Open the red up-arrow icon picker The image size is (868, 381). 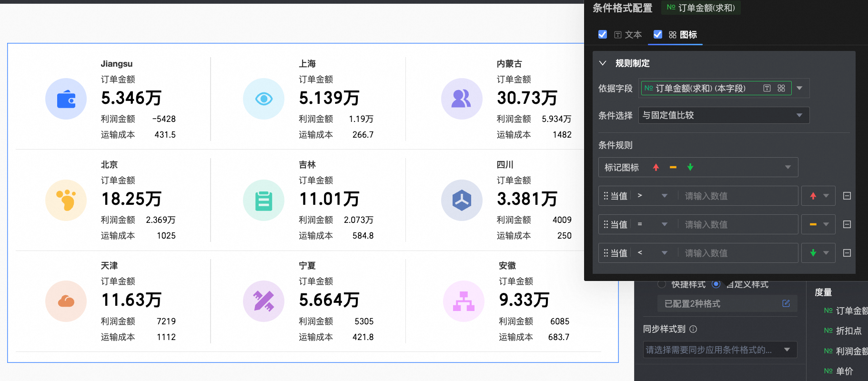[x=818, y=196]
